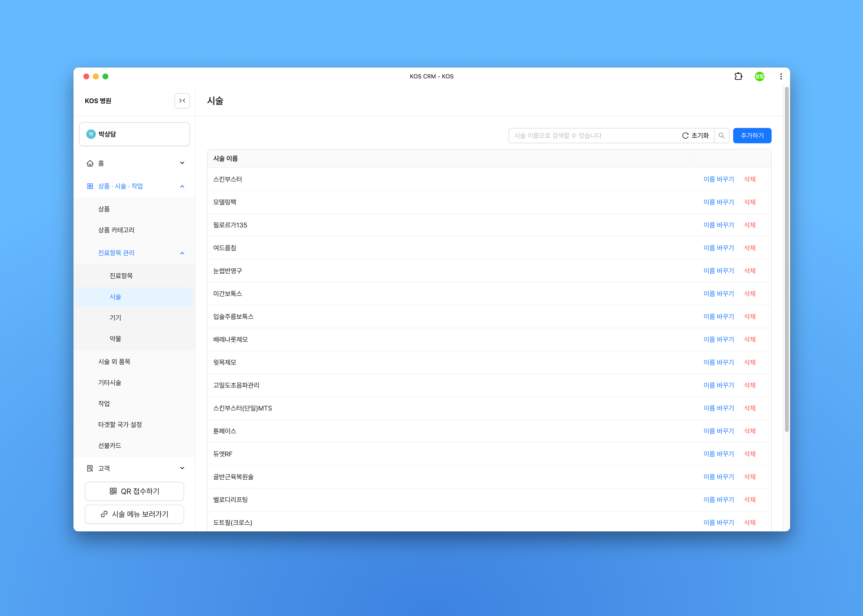The height and width of the screenshot is (616, 863).
Task: Select the 튠페이스 row name
Action: tap(225, 431)
